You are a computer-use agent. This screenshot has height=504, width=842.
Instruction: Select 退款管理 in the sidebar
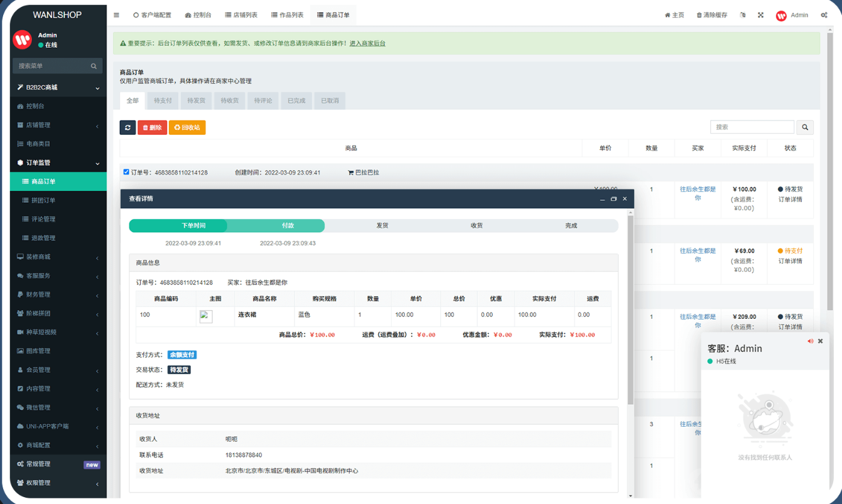click(x=58, y=238)
